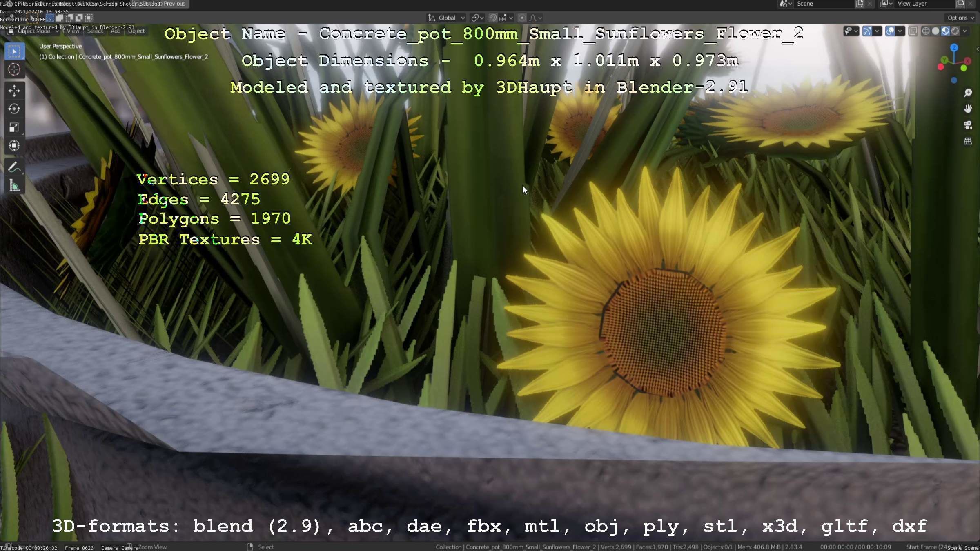The width and height of the screenshot is (980, 551).
Task: Open the Global transform orientation dropdown
Action: tap(446, 18)
